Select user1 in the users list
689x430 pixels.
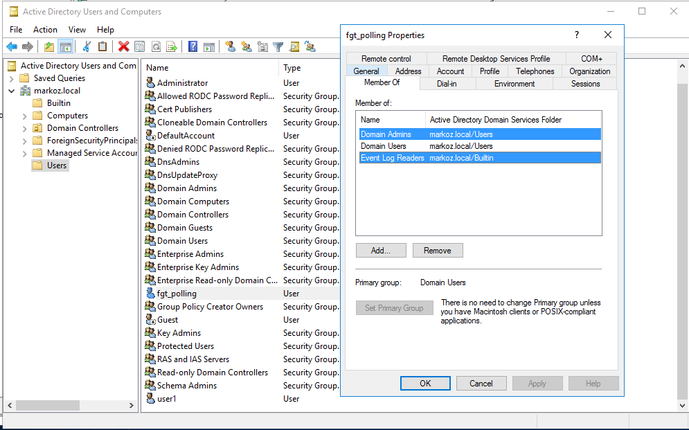point(167,398)
